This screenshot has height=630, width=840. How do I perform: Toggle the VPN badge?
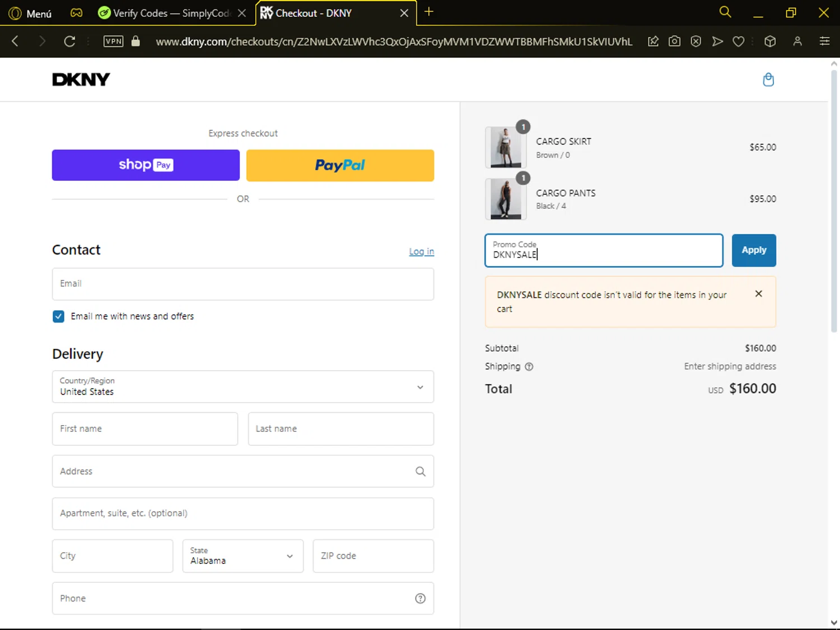click(114, 41)
